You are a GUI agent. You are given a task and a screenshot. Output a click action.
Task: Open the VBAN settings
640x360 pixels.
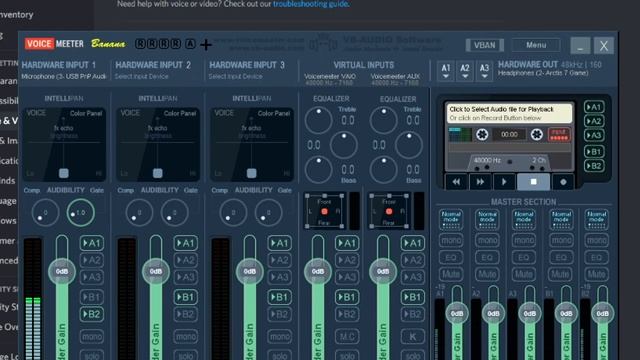click(x=484, y=45)
